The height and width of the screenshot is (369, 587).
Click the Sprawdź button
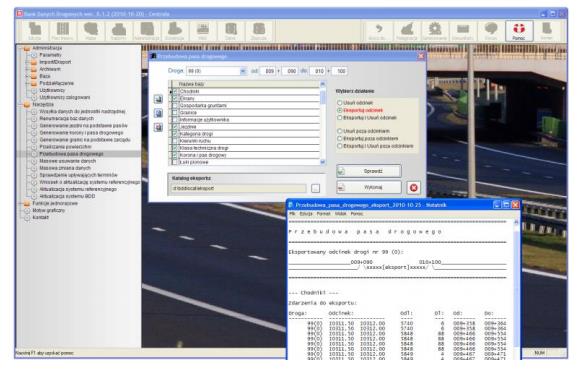pos(369,171)
